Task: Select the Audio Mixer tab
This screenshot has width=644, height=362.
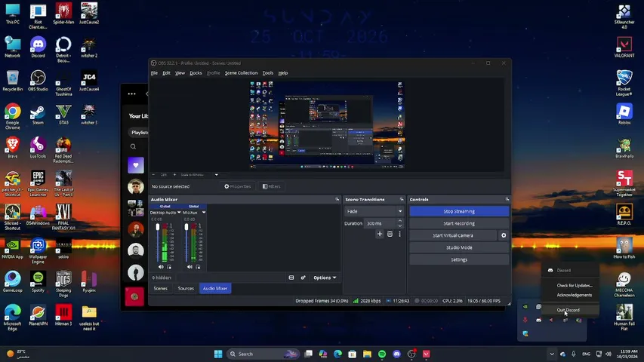Action: [x=215, y=289]
